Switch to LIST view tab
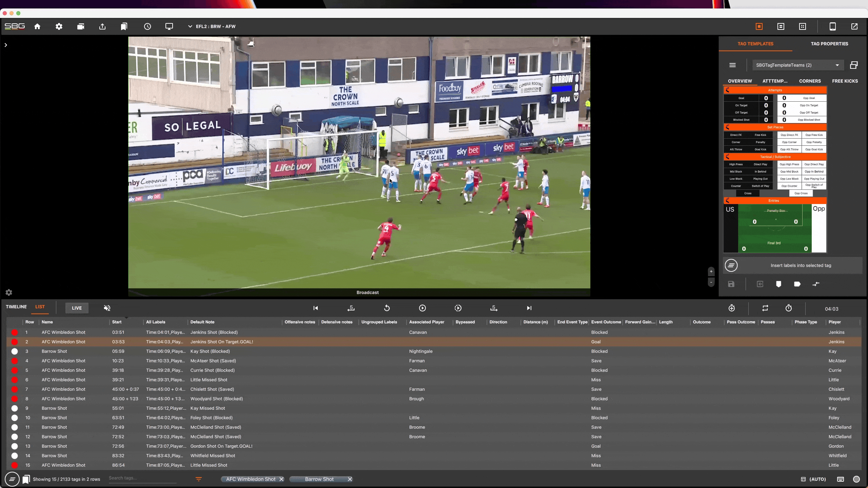Image resolution: width=868 pixels, height=488 pixels. [x=40, y=307]
